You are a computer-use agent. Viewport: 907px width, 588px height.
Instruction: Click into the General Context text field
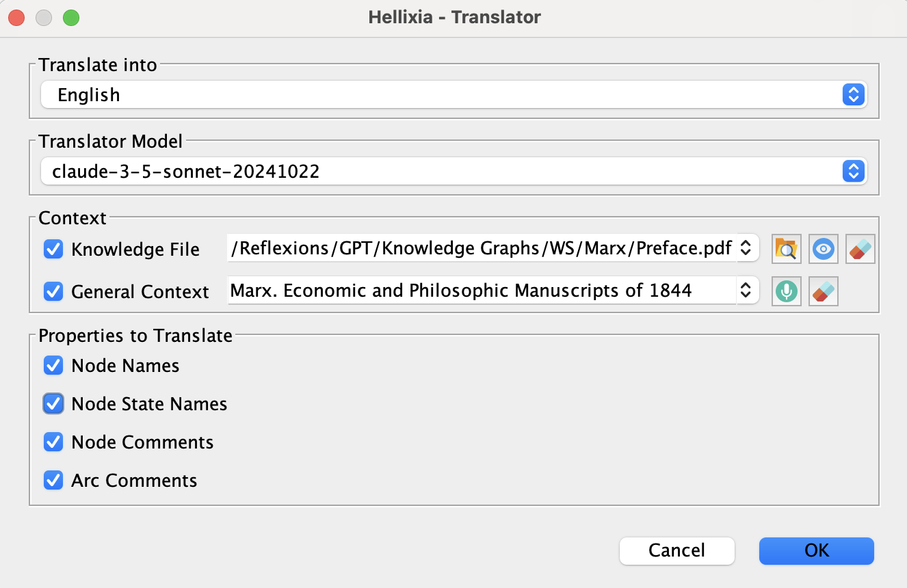click(x=479, y=291)
